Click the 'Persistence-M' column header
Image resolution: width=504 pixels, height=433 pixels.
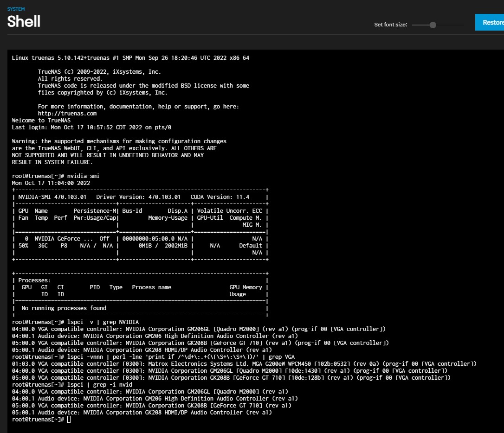[x=95, y=211]
